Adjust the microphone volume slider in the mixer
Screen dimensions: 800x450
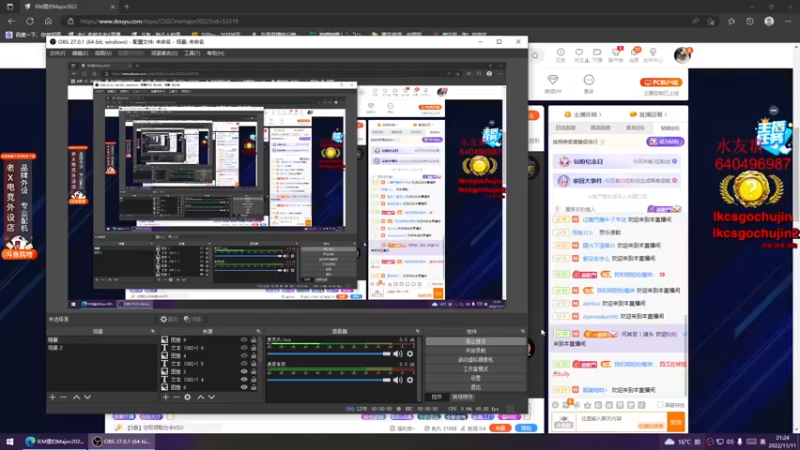[x=328, y=354]
